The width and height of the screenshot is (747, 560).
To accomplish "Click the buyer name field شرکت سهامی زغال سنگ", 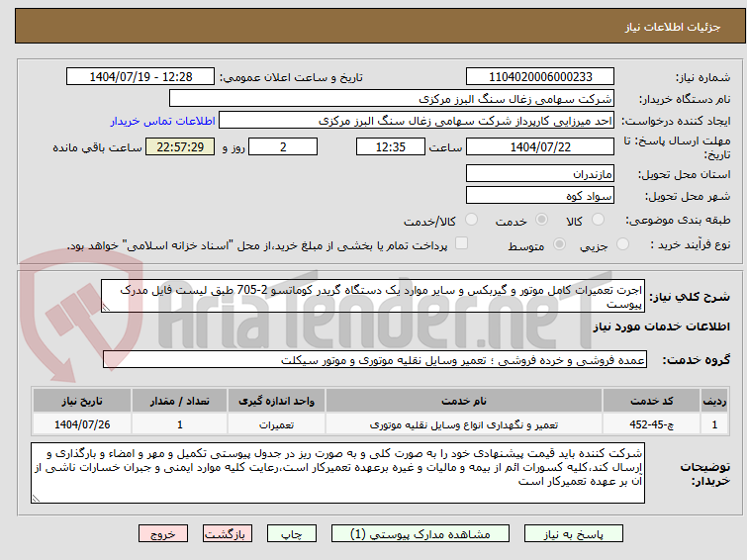I will [x=392, y=99].
